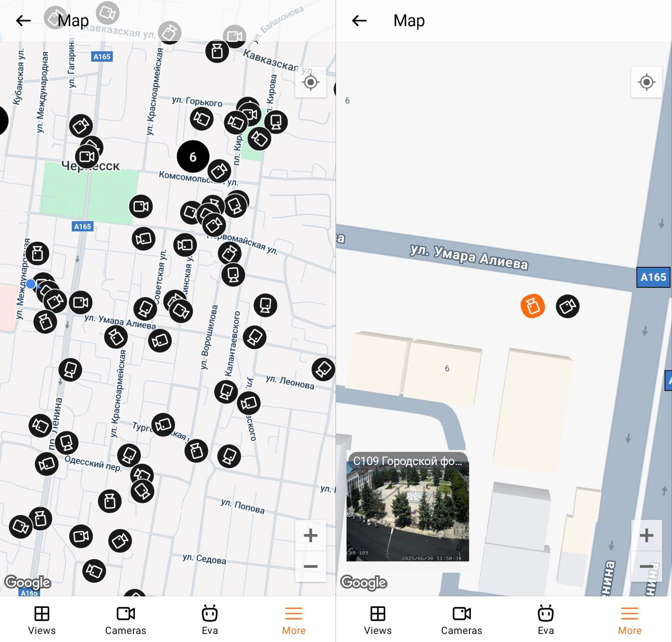The image size is (672, 642).
Task: Go back using right screen arrow
Action: click(x=359, y=21)
